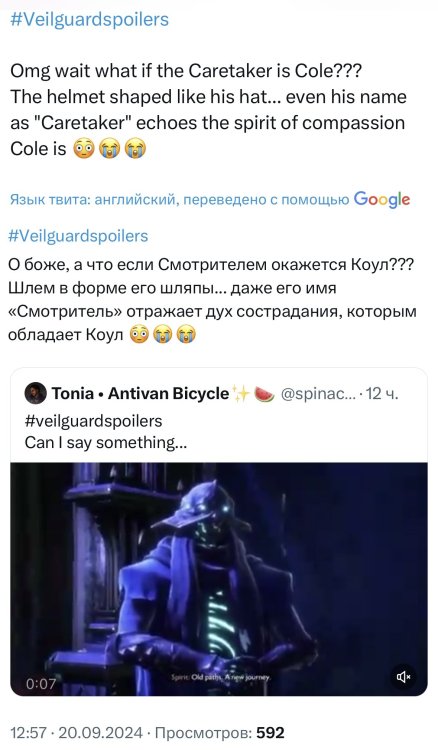Viewport: 438px width, 750px height.
Task: Click the tweet time 12:57 · 20.09.2024
Action: (77, 733)
